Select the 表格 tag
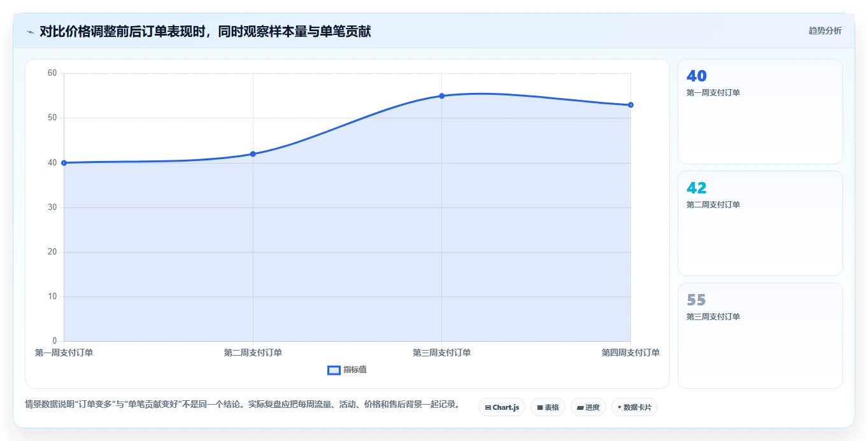Screen dimensions: 868x441 click(548, 407)
